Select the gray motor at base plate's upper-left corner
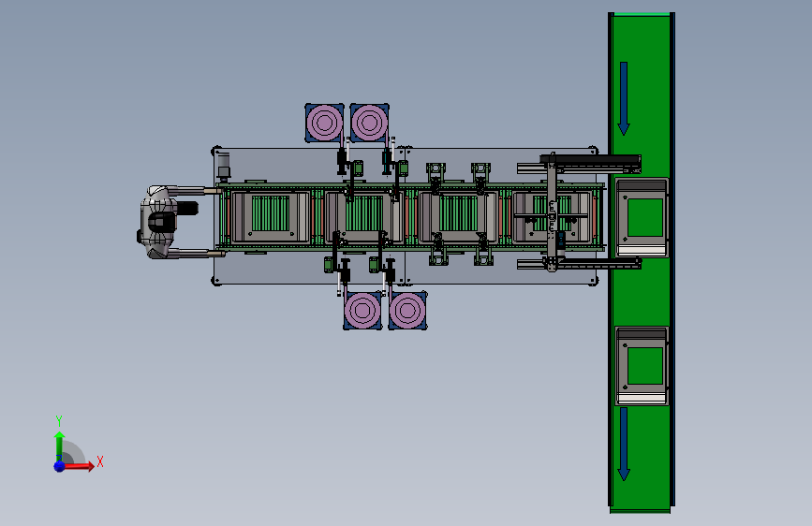 coord(223,166)
